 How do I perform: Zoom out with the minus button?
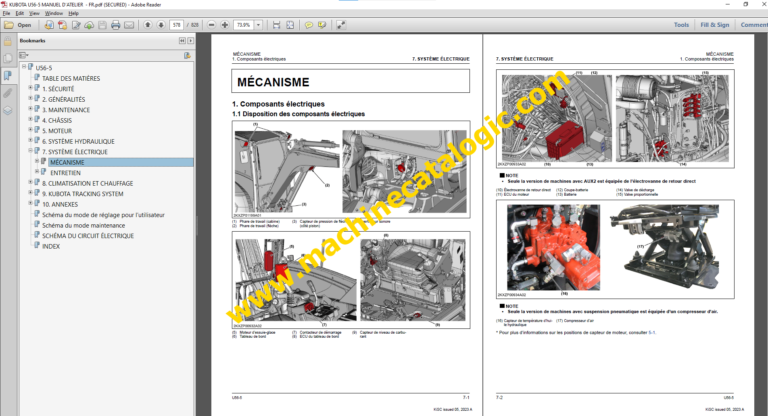pyautogui.click(x=212, y=25)
